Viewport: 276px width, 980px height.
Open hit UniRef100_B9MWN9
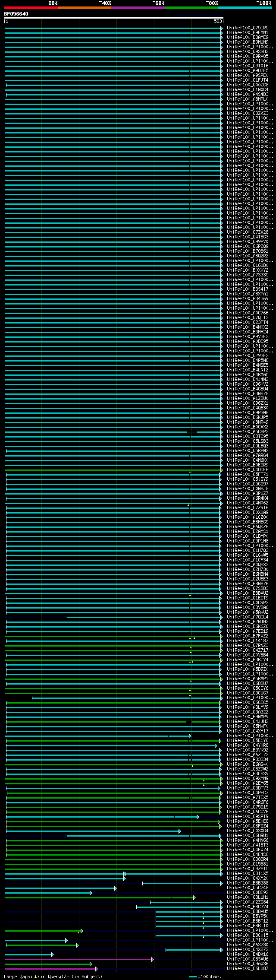tap(248, 42)
